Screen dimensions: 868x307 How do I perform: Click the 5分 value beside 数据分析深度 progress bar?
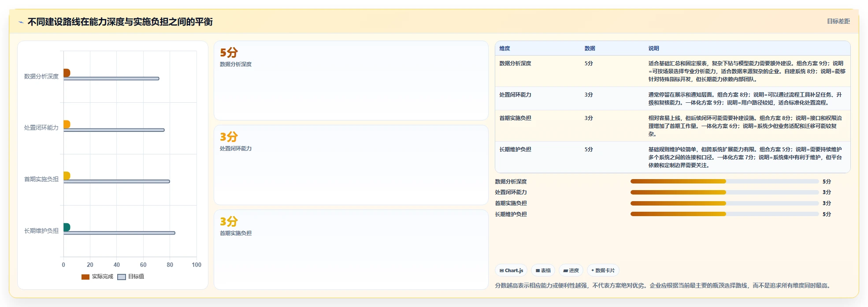click(827, 182)
